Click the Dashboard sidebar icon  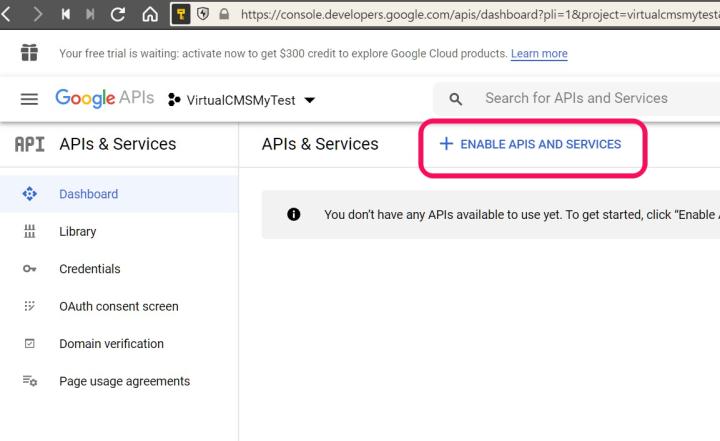[x=29, y=194]
